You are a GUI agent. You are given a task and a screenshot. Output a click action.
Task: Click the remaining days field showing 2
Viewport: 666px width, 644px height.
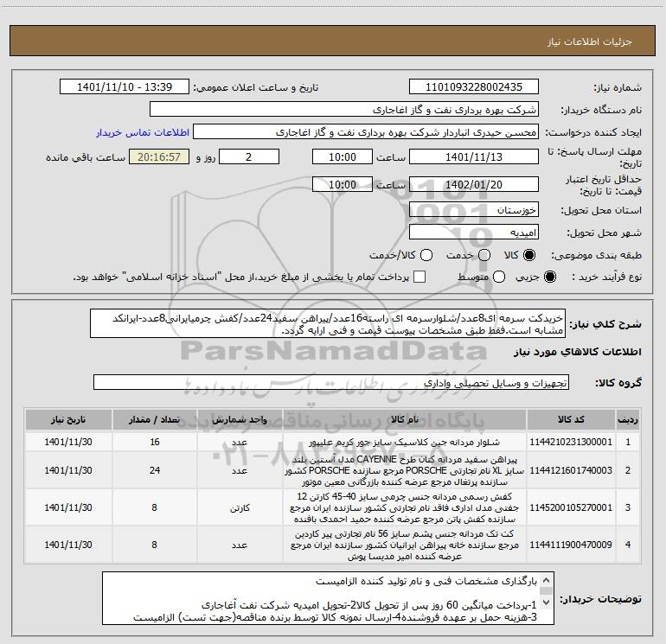click(x=249, y=156)
